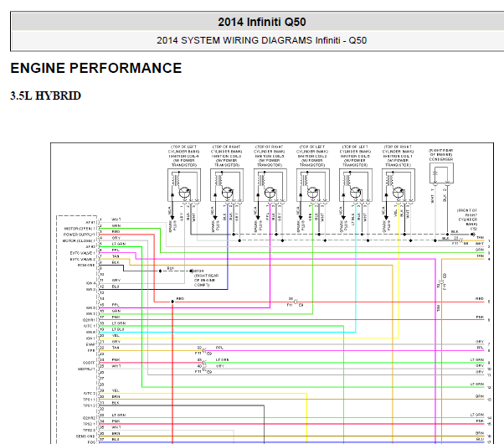Click the G134 ground point symbol
The image size is (504, 444).
(x=192, y=270)
